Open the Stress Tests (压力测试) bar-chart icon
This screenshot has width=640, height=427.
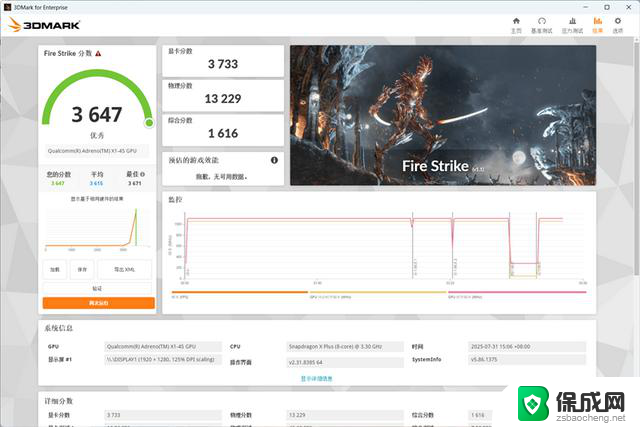[x=572, y=21]
